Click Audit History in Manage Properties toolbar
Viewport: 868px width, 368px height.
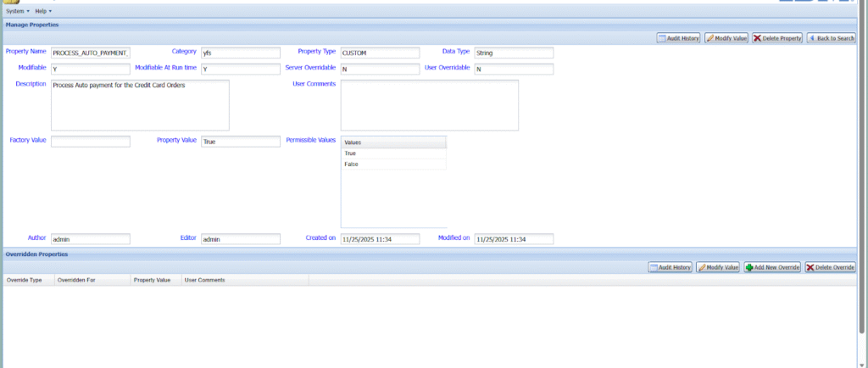[679, 38]
